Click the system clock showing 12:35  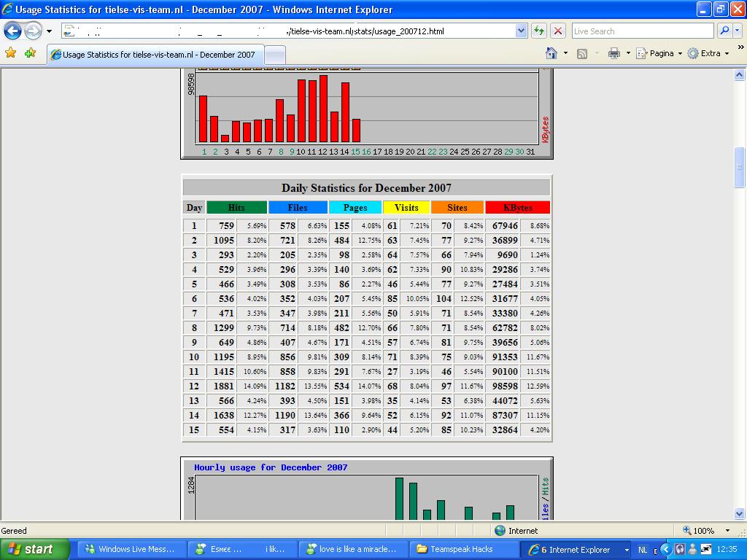[727, 550]
